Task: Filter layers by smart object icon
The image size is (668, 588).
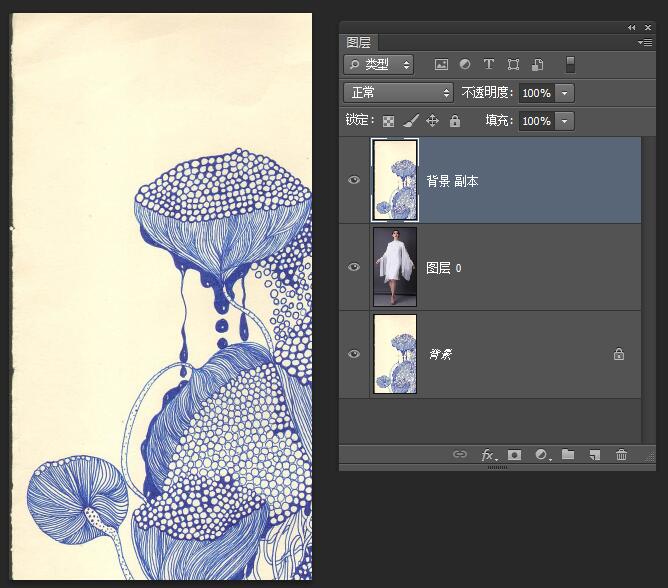Action: (x=537, y=65)
